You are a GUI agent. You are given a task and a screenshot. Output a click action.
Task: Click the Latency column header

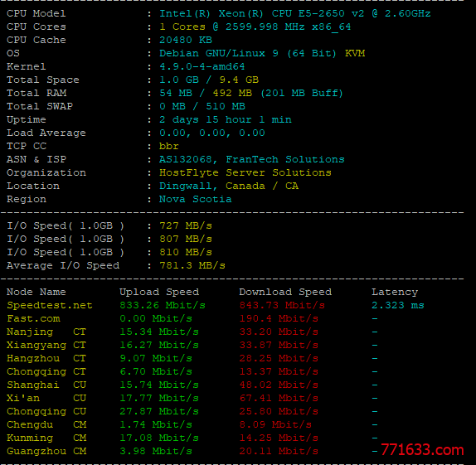395,293
